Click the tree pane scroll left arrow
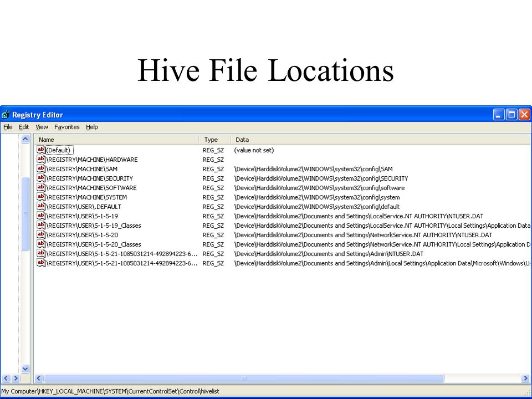 pos(6,378)
